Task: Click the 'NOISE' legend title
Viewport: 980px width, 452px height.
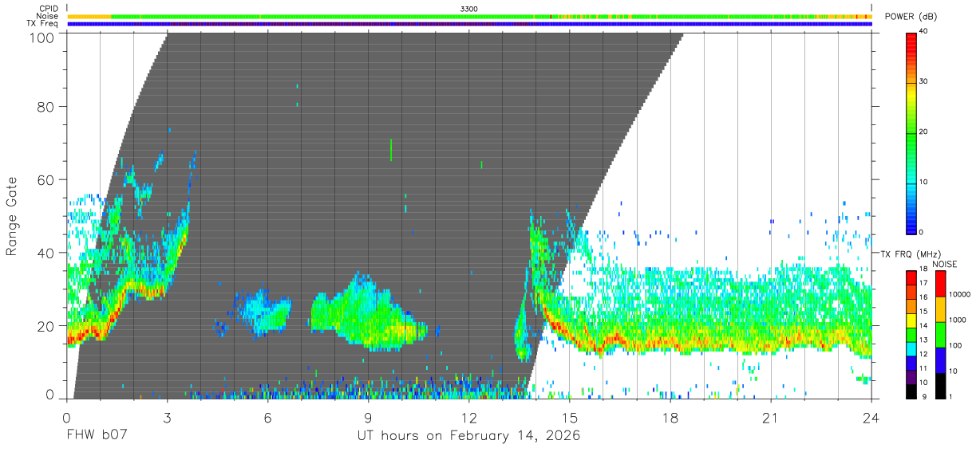Action: (x=944, y=264)
